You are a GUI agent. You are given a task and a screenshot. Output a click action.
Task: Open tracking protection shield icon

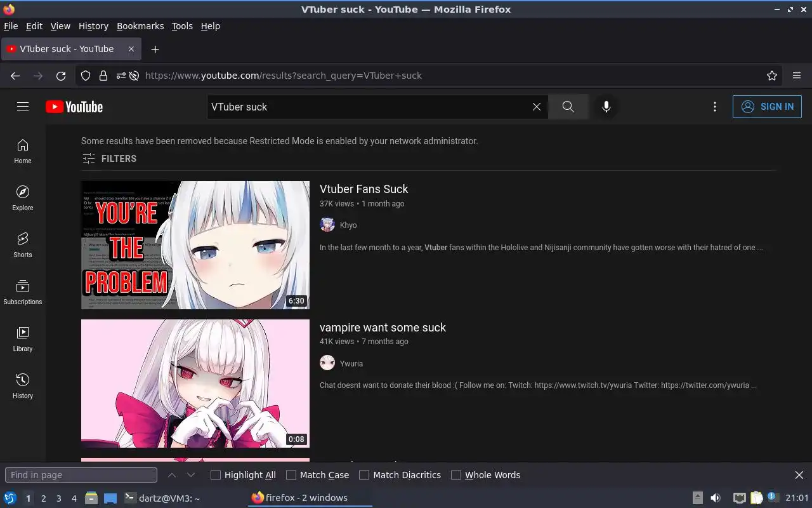pyautogui.click(x=86, y=76)
